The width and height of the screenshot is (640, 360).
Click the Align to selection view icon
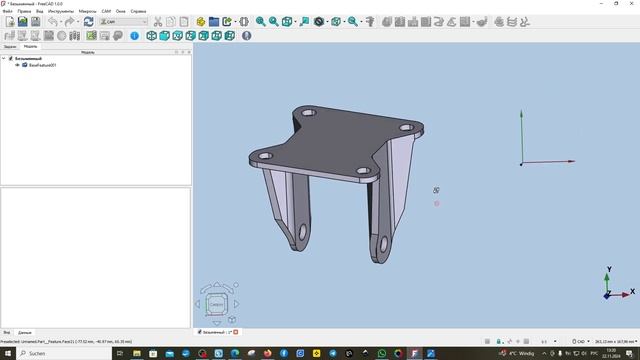(x=304, y=22)
